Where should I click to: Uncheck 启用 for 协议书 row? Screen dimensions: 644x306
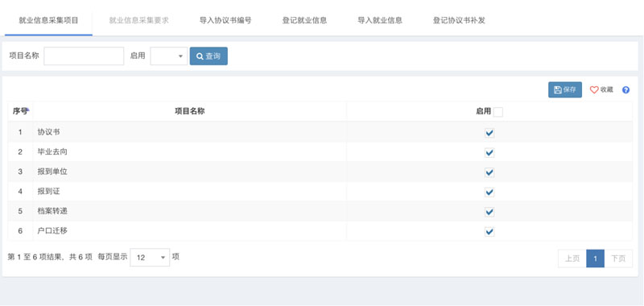(x=489, y=133)
